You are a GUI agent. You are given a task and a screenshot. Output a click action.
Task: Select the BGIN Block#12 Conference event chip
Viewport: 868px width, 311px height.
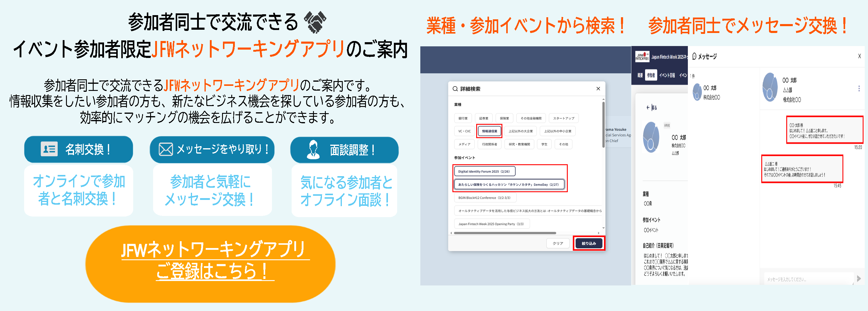coord(484,198)
